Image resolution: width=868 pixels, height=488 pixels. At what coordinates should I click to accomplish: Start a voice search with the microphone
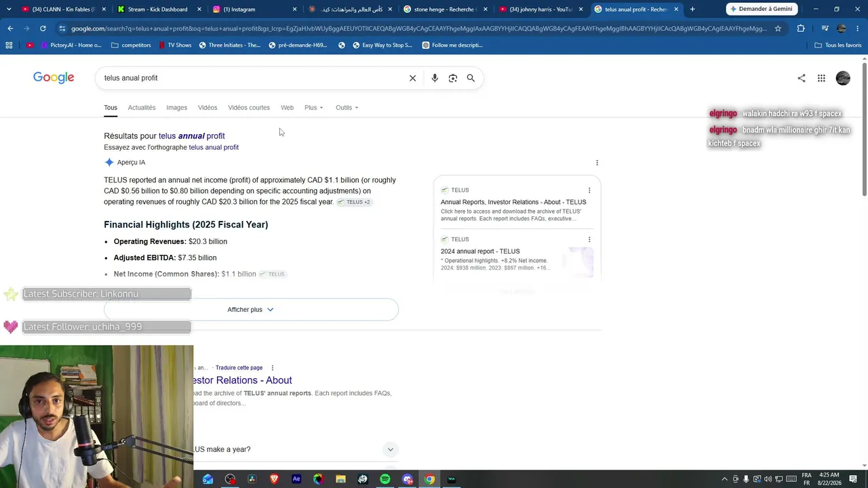(435, 78)
